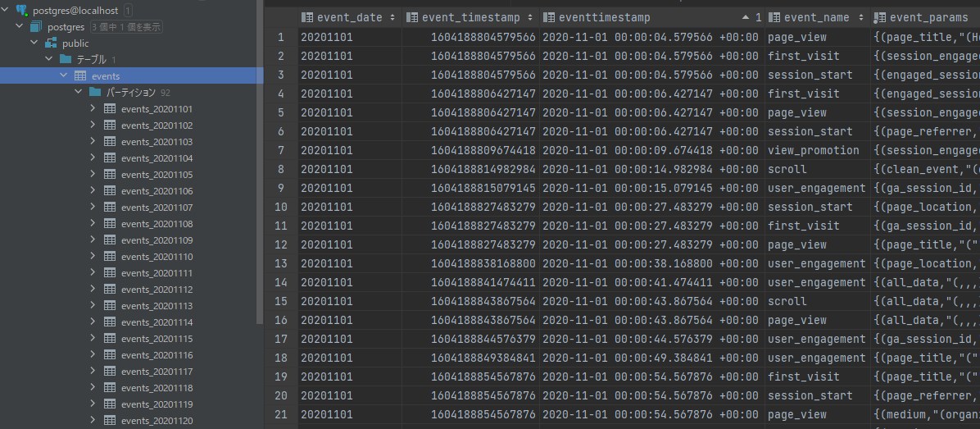Click the column icon beside event_timestamp header
Screen dimensions: 980x429
pyautogui.click(x=412, y=17)
